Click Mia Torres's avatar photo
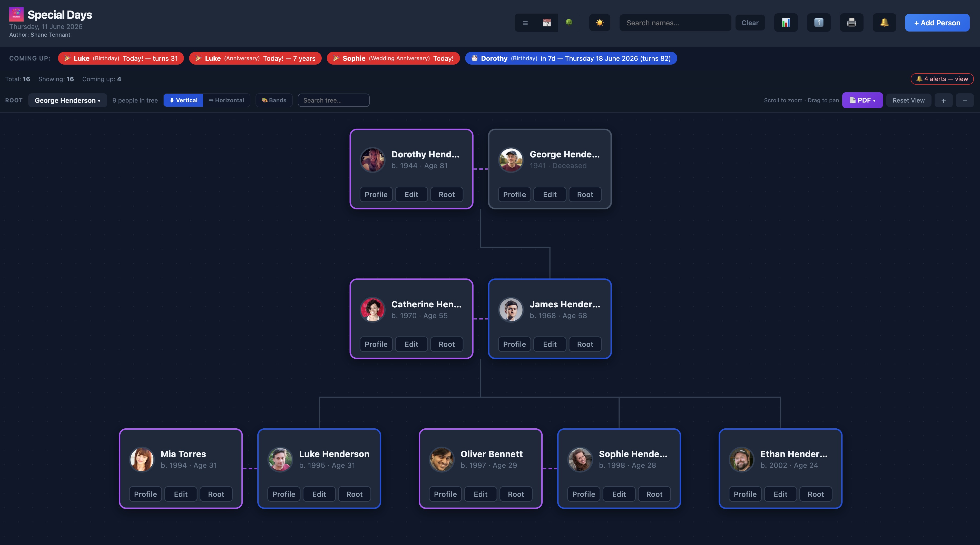The height and width of the screenshot is (545, 980). (142, 459)
